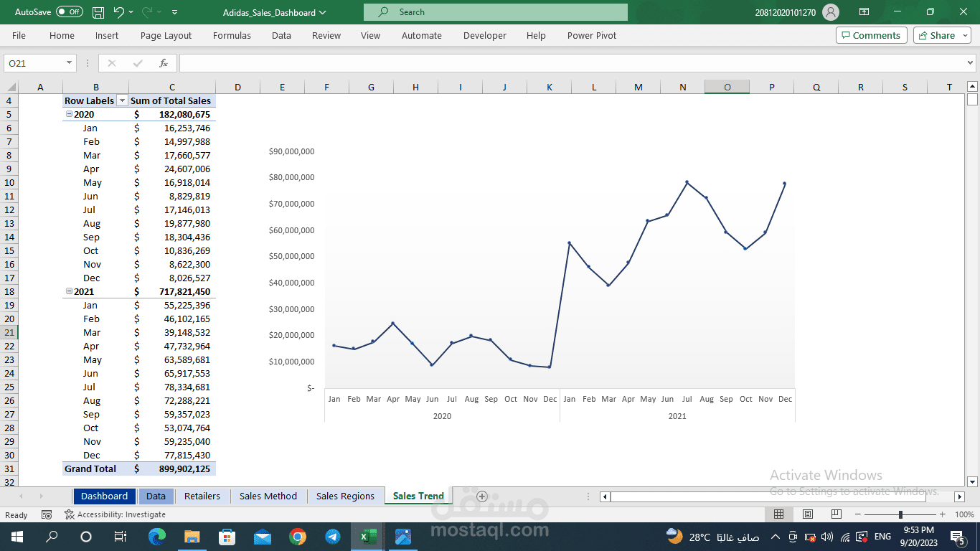The image size is (980, 551).
Task: Open Customize Quick Access Toolbar arrow
Action: (175, 12)
